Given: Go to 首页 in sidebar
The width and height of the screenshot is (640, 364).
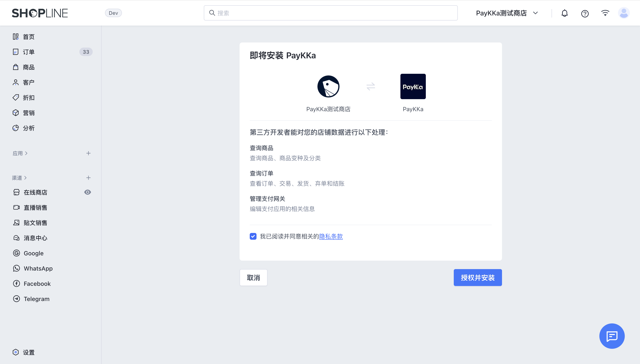Looking at the screenshot, I should point(29,37).
